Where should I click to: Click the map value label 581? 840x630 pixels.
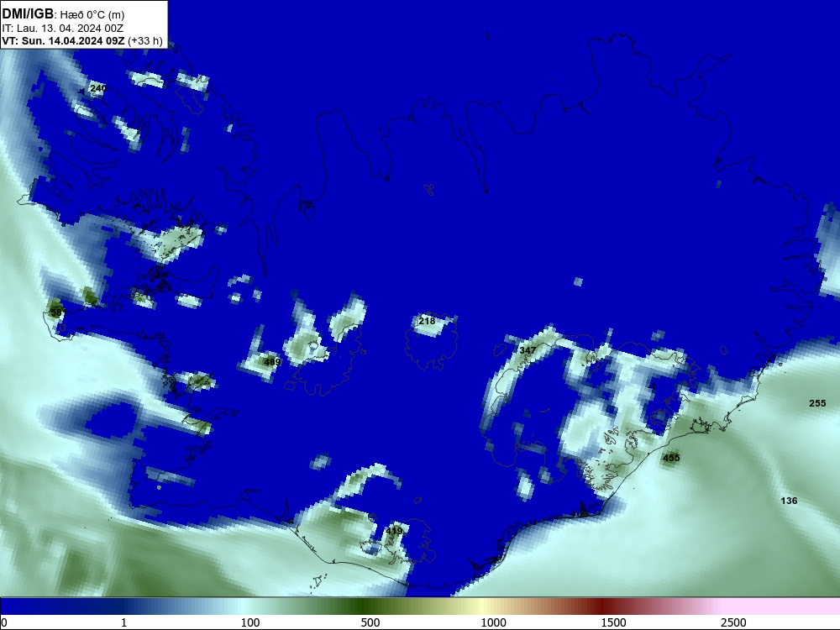[x=57, y=312]
